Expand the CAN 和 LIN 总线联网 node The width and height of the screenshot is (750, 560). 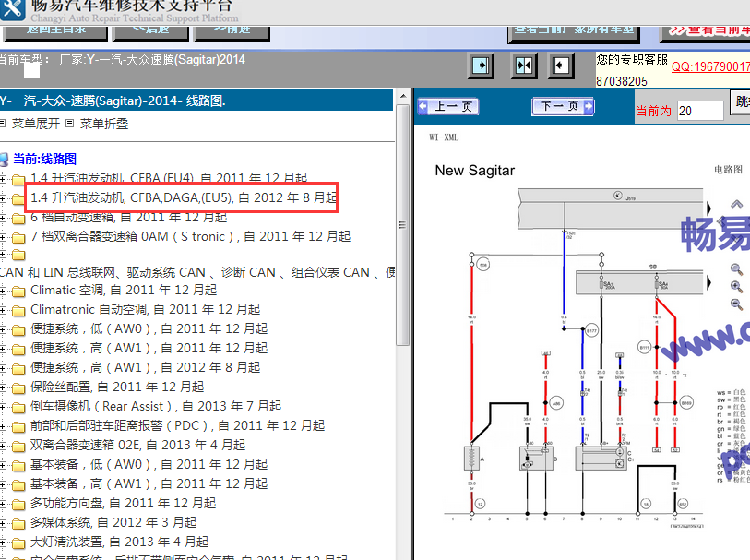(3, 255)
